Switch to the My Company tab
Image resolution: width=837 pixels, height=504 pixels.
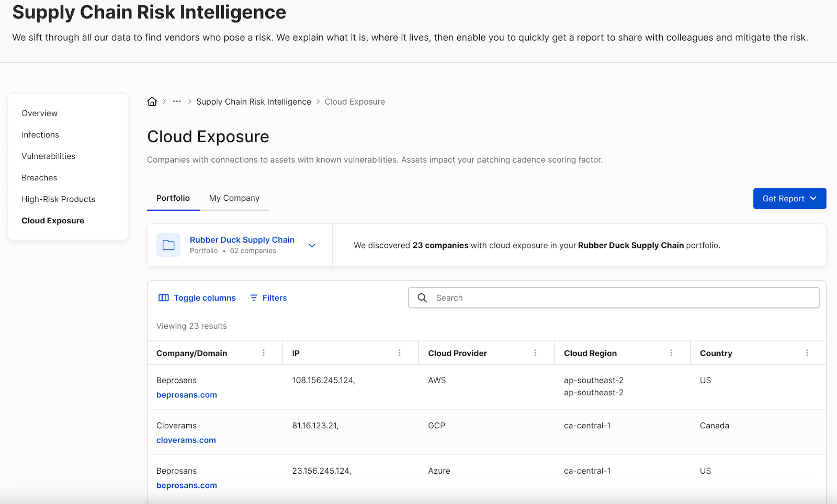pyautogui.click(x=234, y=198)
